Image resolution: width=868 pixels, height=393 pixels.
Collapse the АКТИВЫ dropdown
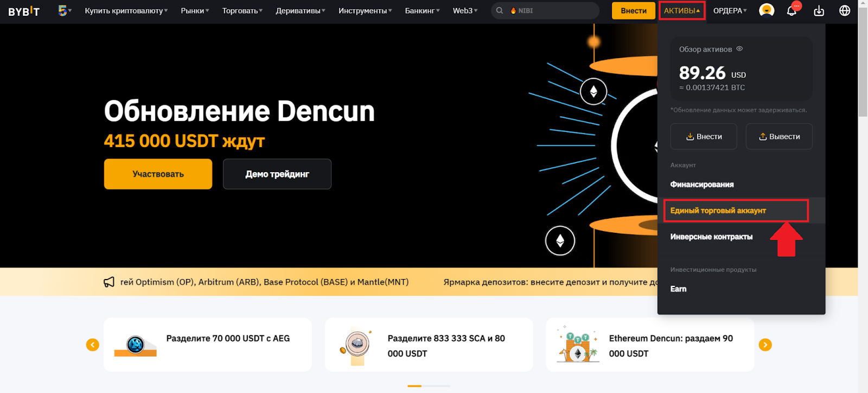[x=682, y=10]
